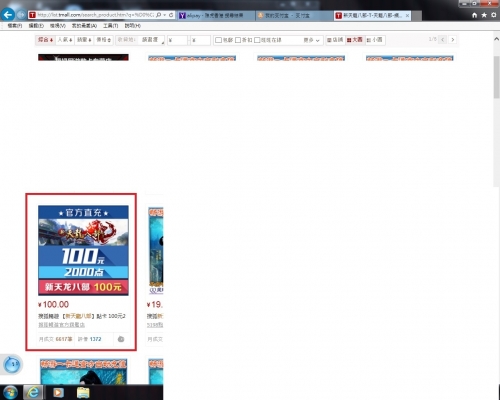500x400 pixels.
Task: Open the shipping location dropdown
Action: click(x=152, y=40)
